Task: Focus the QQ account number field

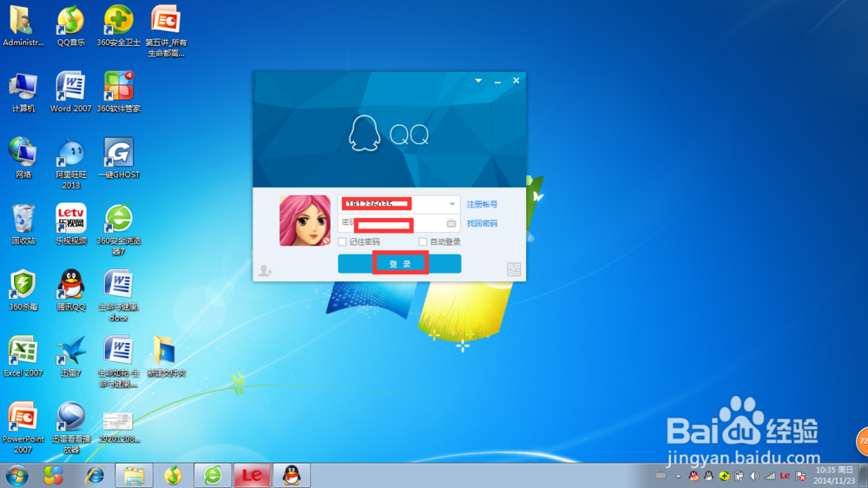Action: [x=398, y=204]
